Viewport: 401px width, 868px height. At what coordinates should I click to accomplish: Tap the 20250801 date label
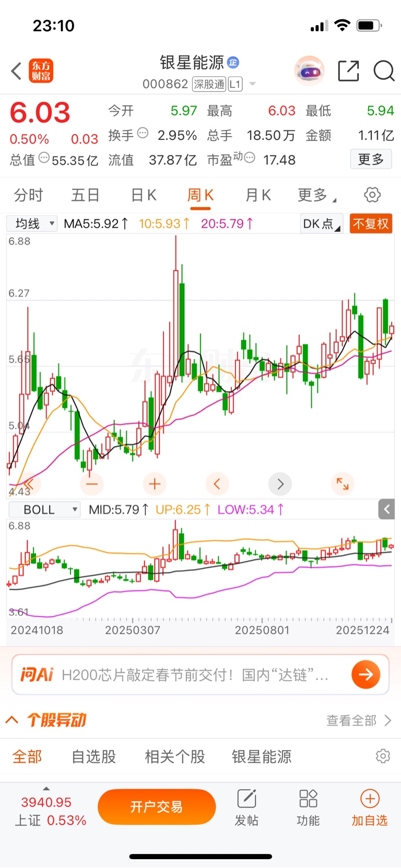(262, 630)
